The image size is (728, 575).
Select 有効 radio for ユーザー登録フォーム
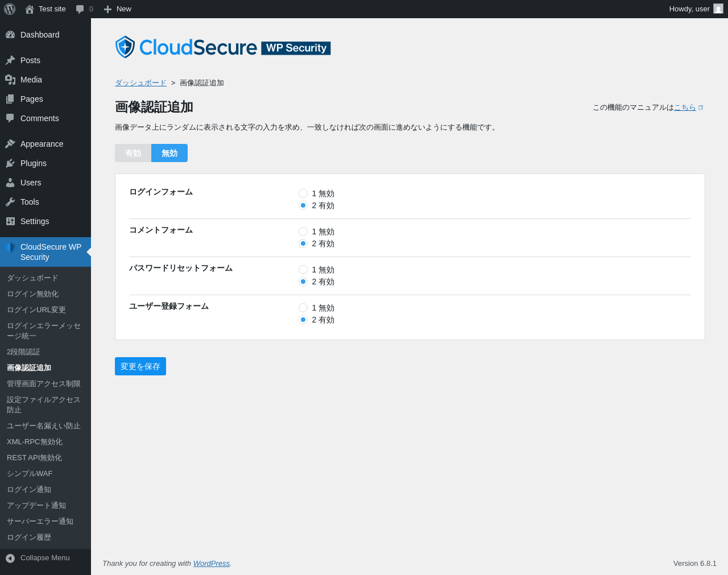[x=303, y=320]
